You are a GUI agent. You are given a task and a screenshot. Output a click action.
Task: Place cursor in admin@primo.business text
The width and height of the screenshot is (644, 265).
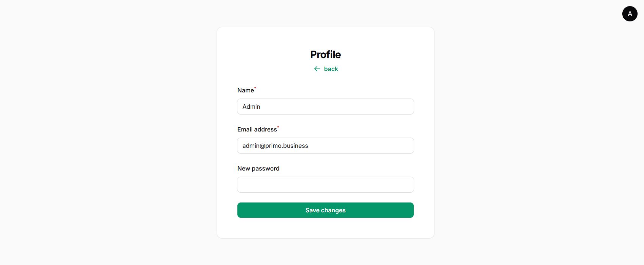pyautogui.click(x=275, y=146)
